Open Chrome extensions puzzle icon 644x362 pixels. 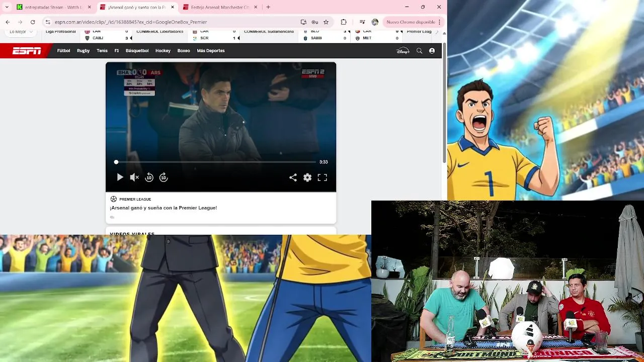344,22
